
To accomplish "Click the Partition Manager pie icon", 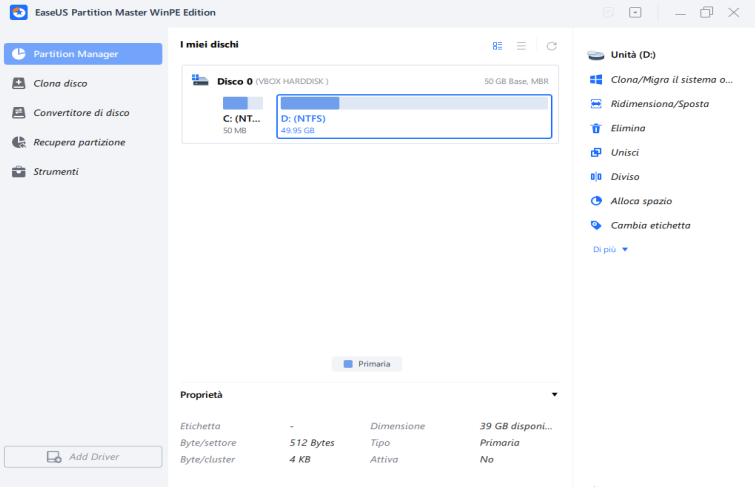I will pos(19,54).
